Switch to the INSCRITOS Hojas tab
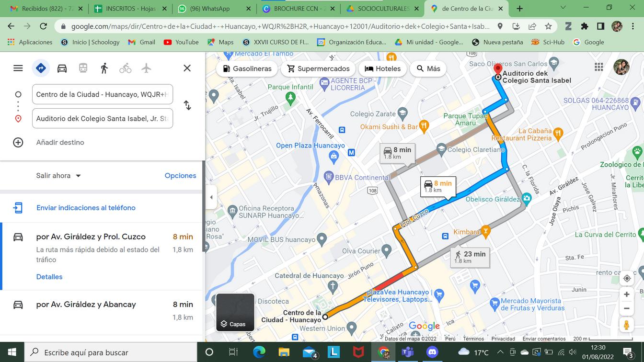Viewport: 644px width, 362px height. (x=131, y=9)
